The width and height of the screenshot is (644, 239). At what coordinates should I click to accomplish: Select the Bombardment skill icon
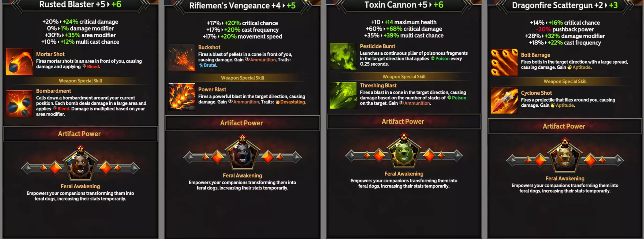pos(19,103)
